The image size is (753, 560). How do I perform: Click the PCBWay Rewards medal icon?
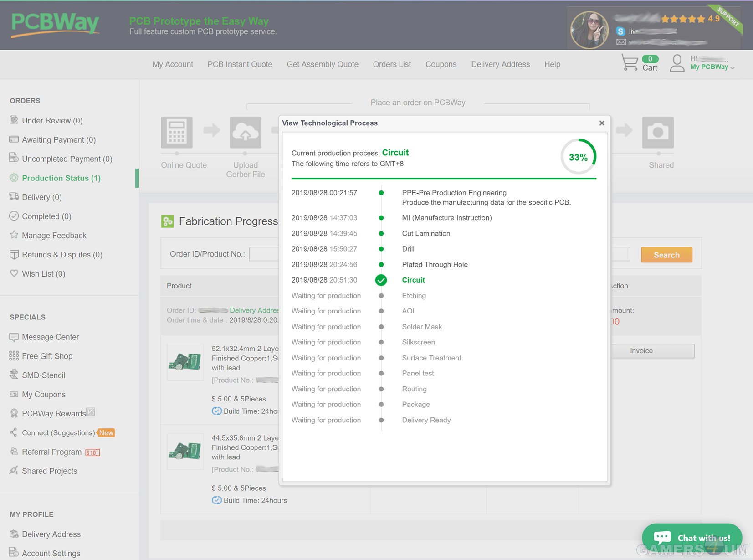(14, 413)
